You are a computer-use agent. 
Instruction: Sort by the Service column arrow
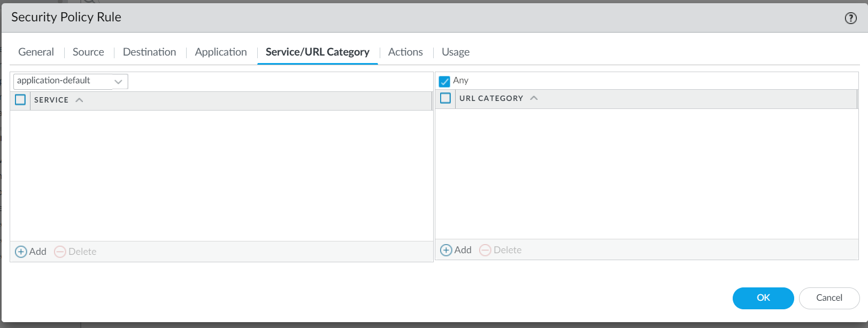[x=79, y=100]
